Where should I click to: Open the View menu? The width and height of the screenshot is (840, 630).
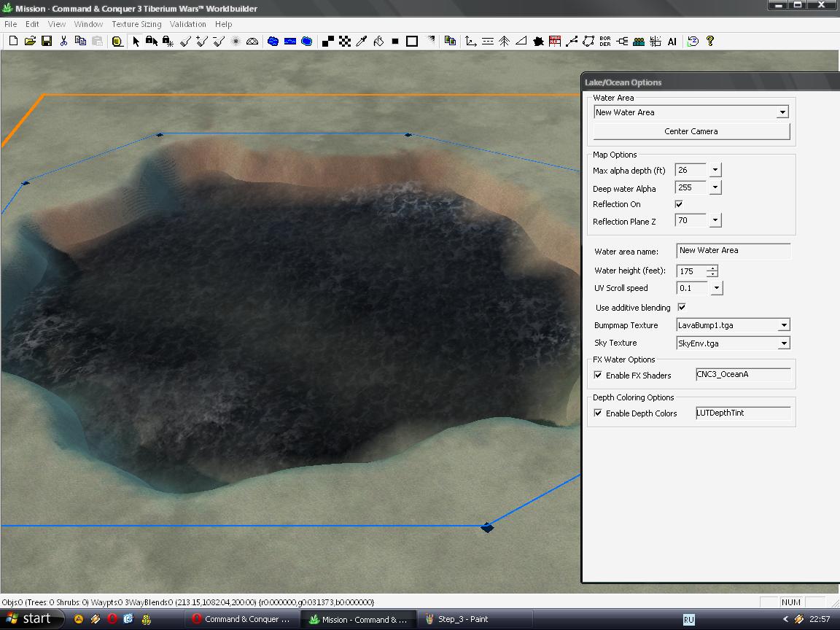coord(57,24)
